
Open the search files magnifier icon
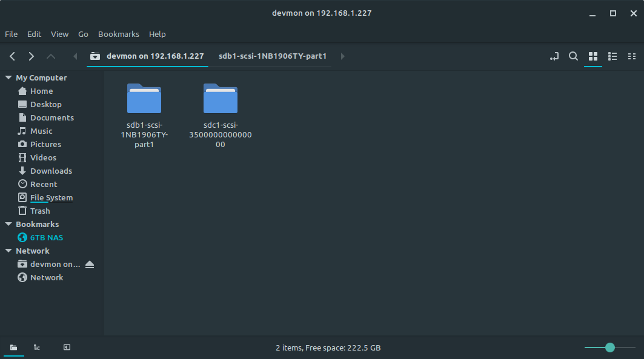[573, 56]
